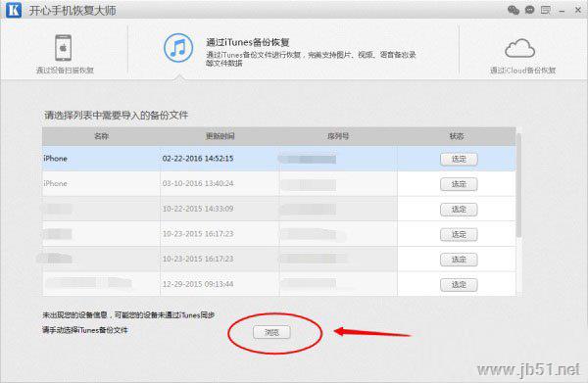The height and width of the screenshot is (383, 588).
Task: Sort by 名称 column header
Action: click(x=101, y=136)
